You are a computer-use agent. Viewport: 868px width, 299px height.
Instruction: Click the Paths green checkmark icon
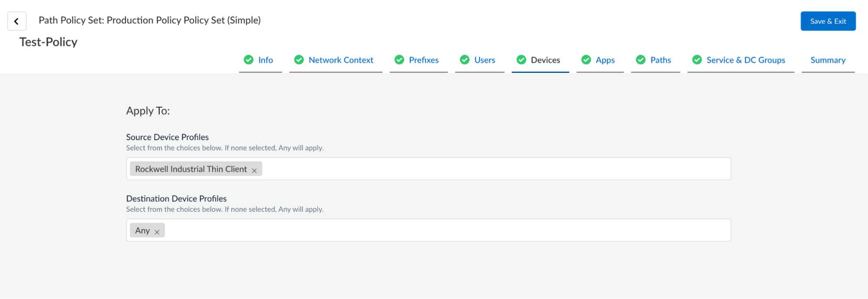[640, 60]
